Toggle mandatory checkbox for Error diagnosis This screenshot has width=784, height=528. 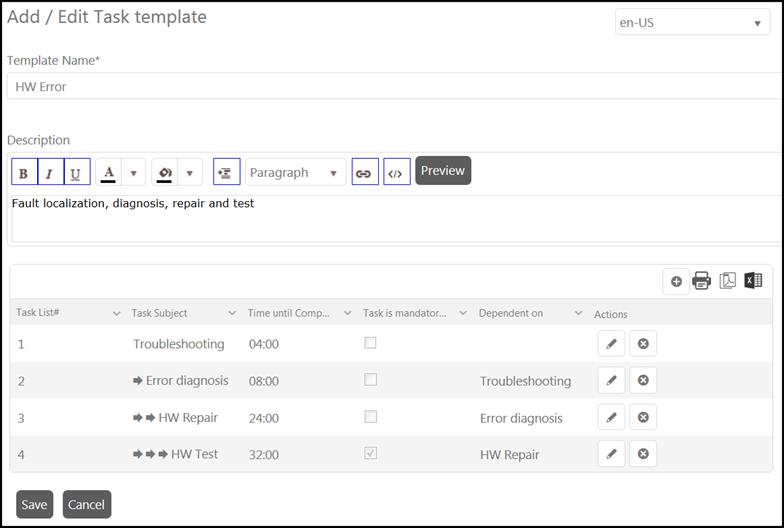click(370, 380)
